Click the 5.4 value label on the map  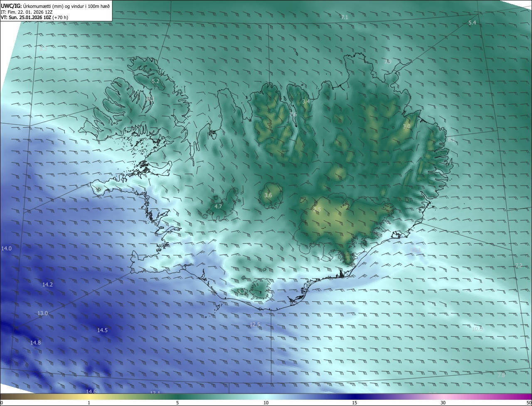472,23
